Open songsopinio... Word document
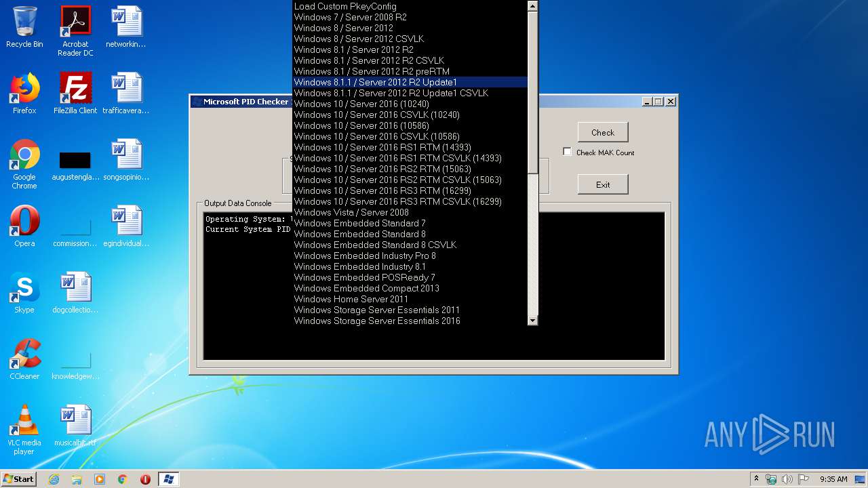The height and width of the screenshot is (488, 868). [126, 160]
